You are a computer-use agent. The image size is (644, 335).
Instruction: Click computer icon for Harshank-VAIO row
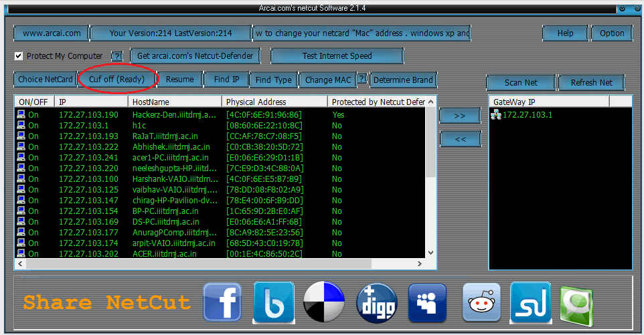click(x=21, y=179)
